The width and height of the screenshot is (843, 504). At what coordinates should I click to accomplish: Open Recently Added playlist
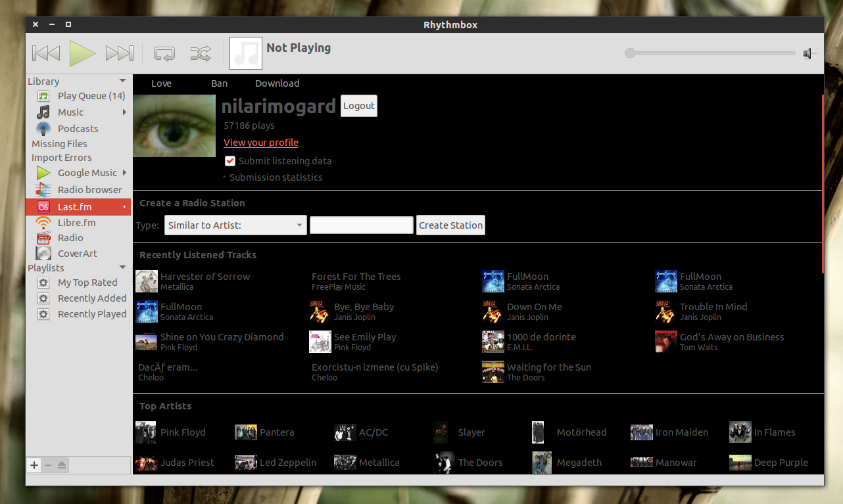pos(92,298)
